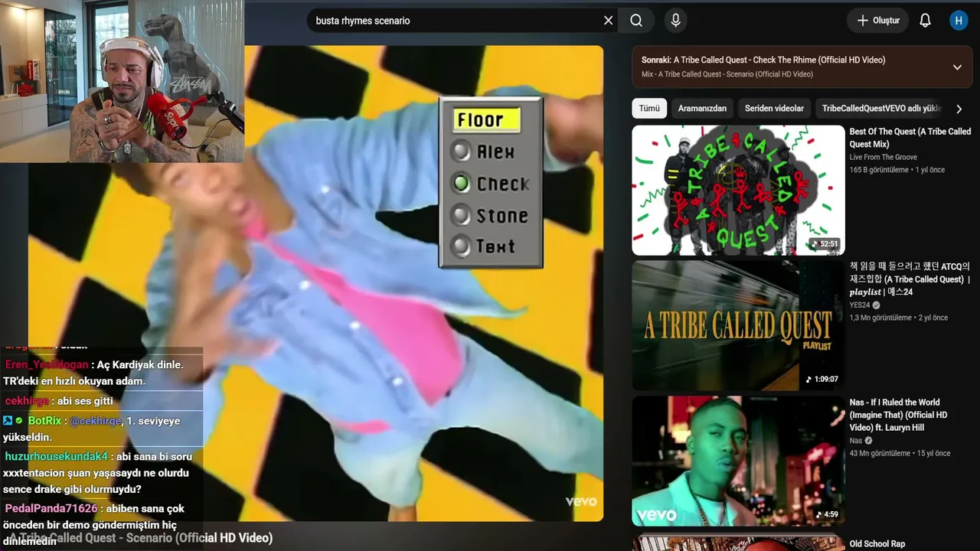
Task: Click the artist badge next to Nas channel name
Action: coord(869,441)
